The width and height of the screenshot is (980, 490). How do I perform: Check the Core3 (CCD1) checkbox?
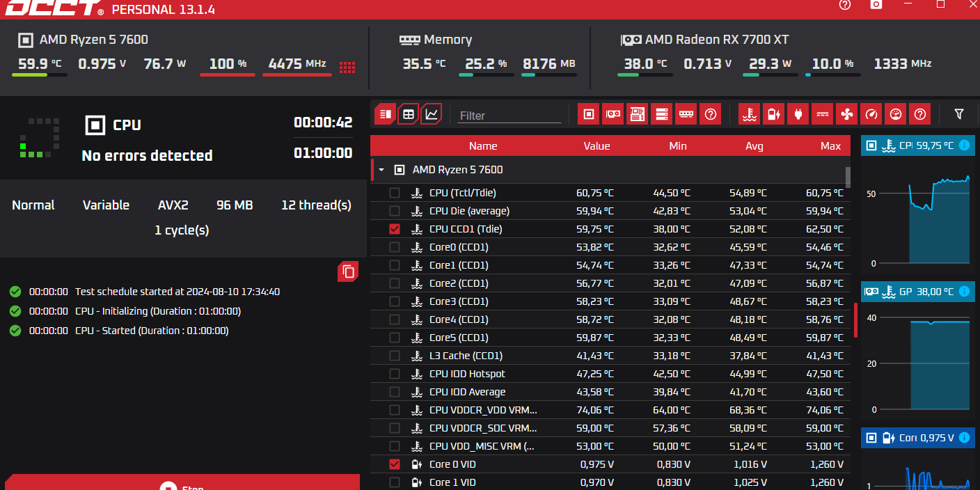(395, 301)
